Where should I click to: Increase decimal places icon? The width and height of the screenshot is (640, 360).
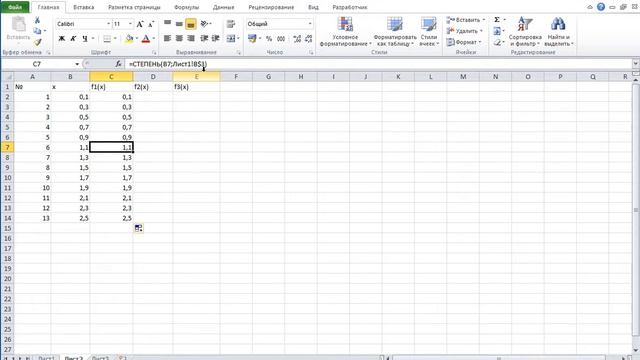click(x=297, y=39)
